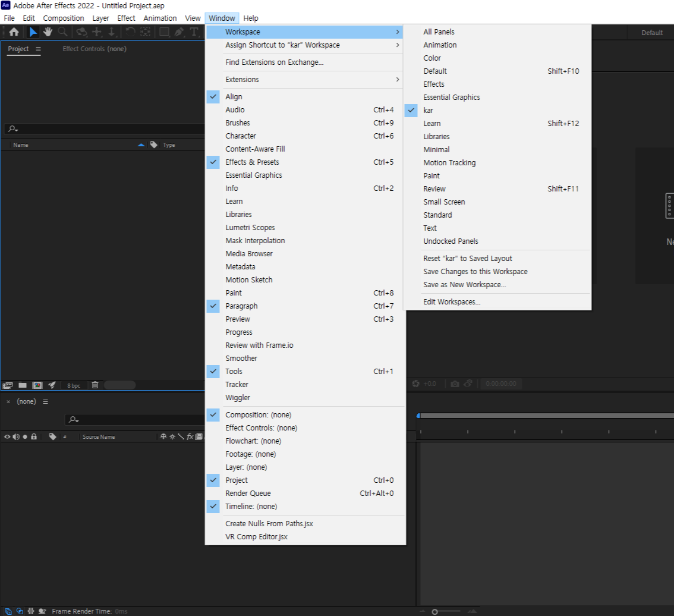
Task: Select the Rotation tool
Action: pos(130,32)
